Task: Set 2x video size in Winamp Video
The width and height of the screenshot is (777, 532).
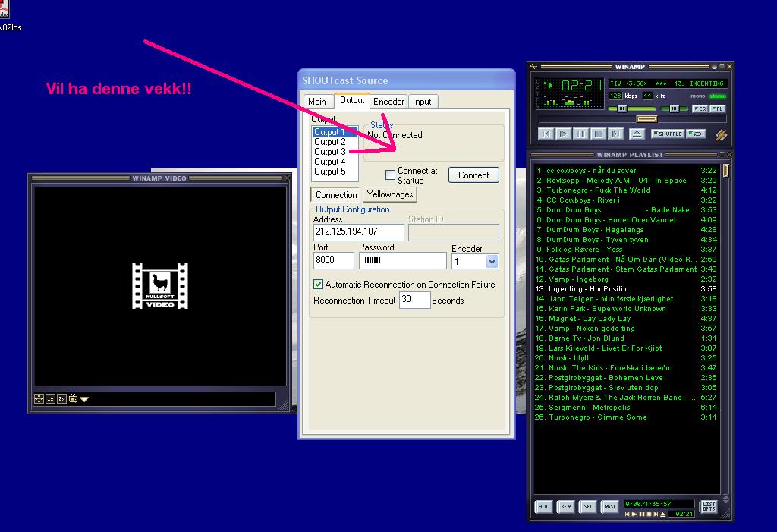Action: pos(62,398)
